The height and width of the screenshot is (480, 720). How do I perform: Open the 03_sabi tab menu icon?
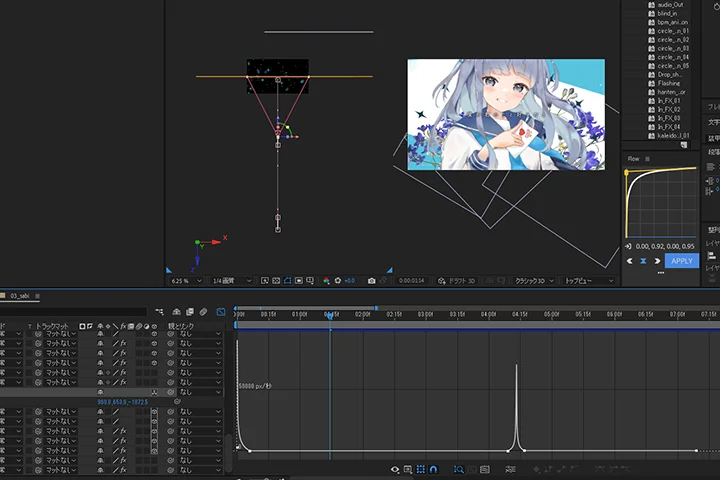pyautogui.click(x=38, y=296)
